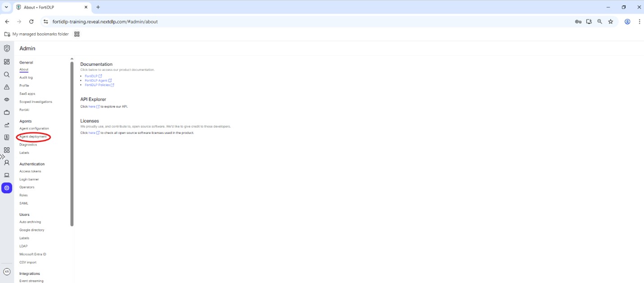Click the external-link icon beside FortiDLP Policies
Image resolution: width=644 pixels, height=283 pixels.
[x=113, y=85]
